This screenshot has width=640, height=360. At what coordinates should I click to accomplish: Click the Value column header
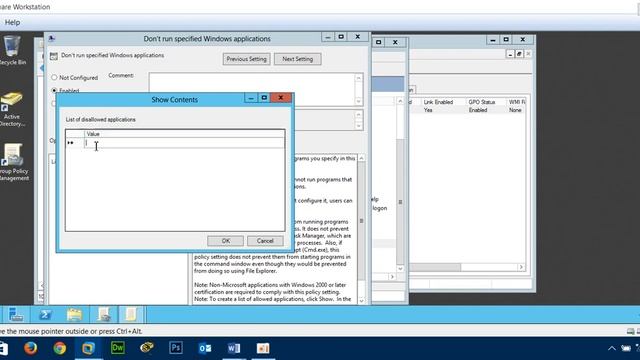click(184, 134)
